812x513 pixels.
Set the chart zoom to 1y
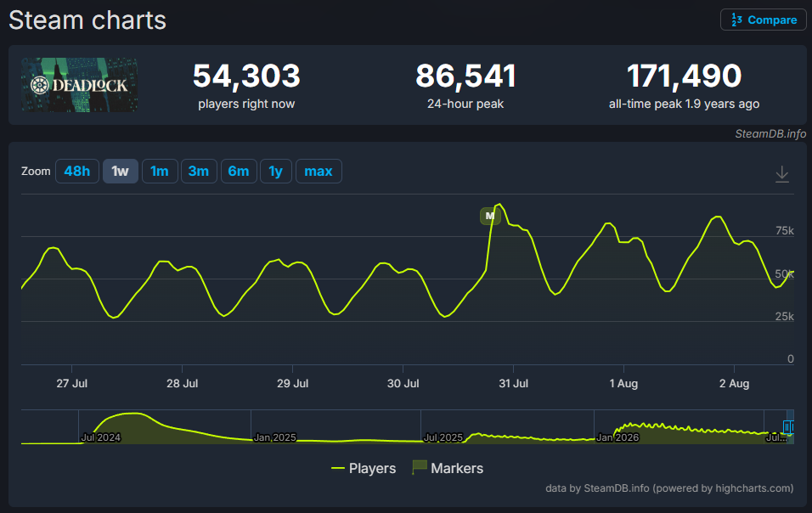pyautogui.click(x=275, y=172)
